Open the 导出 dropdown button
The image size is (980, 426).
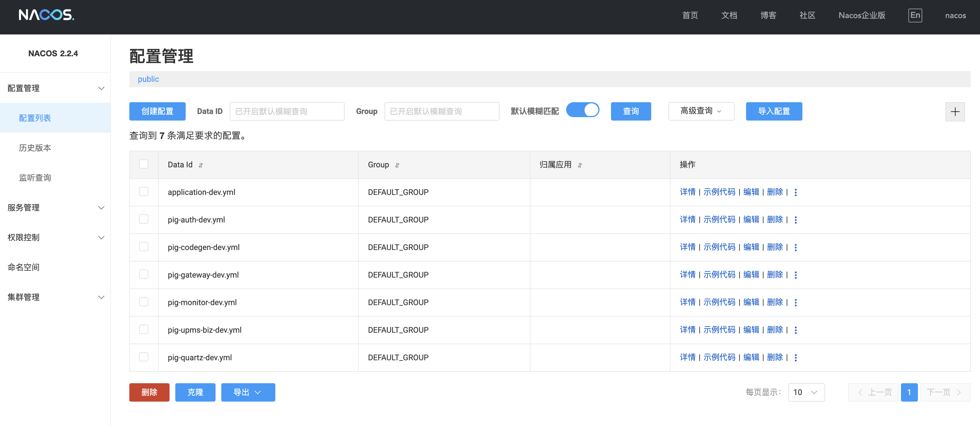tap(248, 393)
